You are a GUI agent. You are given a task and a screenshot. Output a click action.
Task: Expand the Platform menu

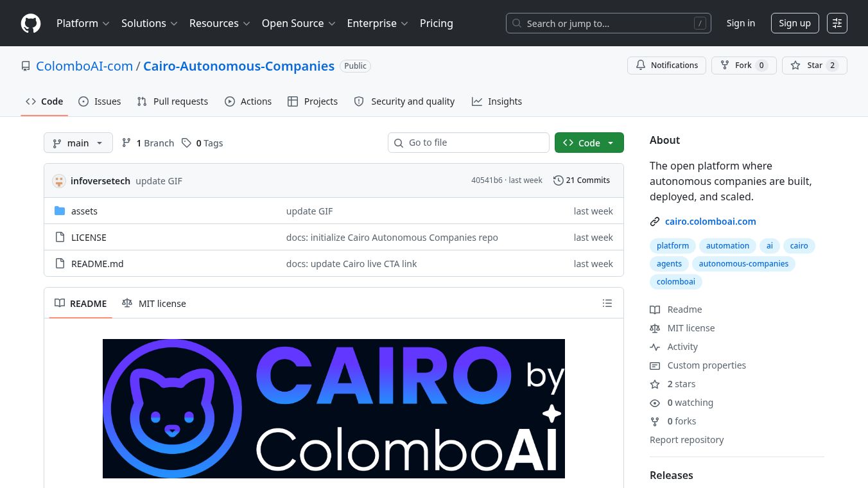[83, 23]
